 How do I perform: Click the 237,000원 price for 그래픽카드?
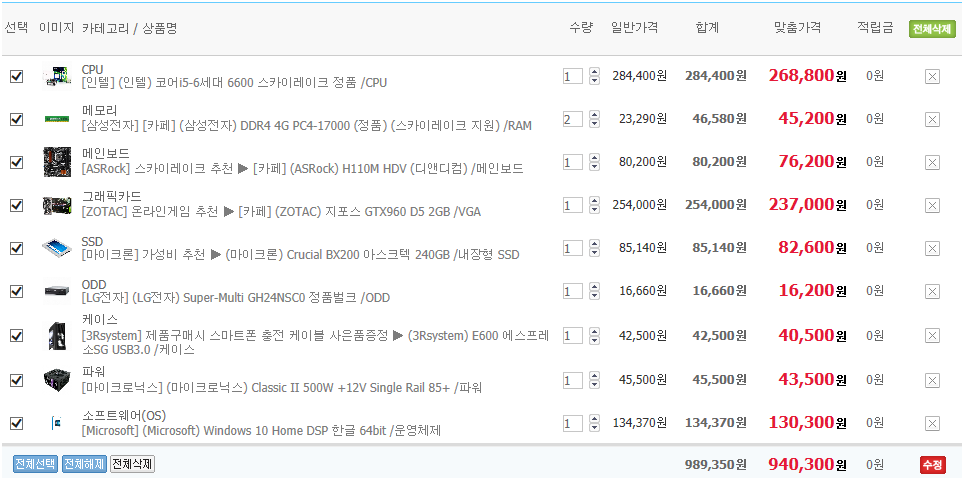coord(807,205)
